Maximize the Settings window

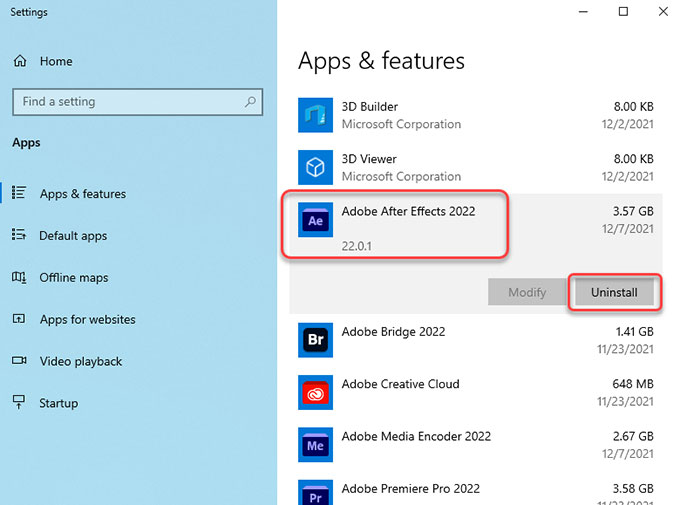623,12
